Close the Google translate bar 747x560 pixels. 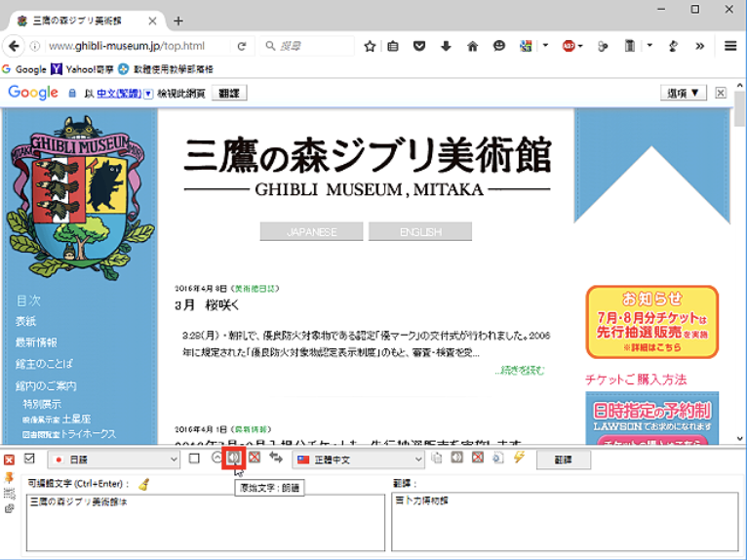pos(721,93)
